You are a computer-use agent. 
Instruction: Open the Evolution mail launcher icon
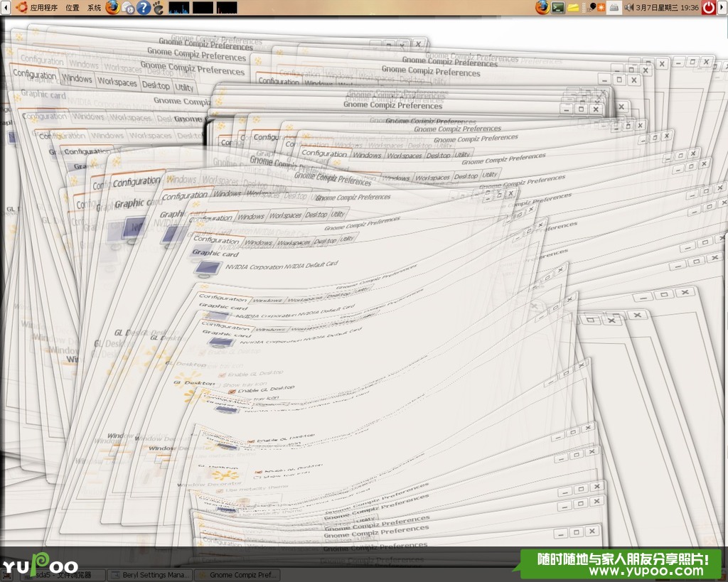[128, 8]
